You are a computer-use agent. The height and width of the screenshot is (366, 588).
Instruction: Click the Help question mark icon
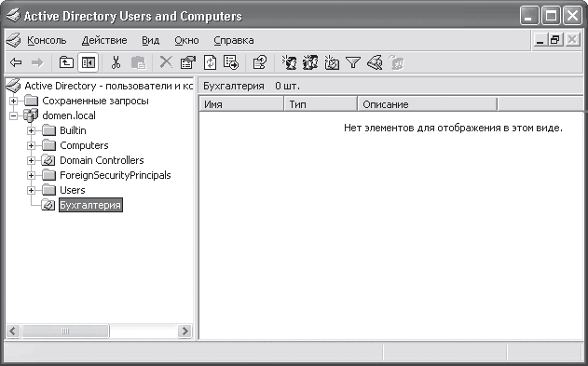point(259,62)
